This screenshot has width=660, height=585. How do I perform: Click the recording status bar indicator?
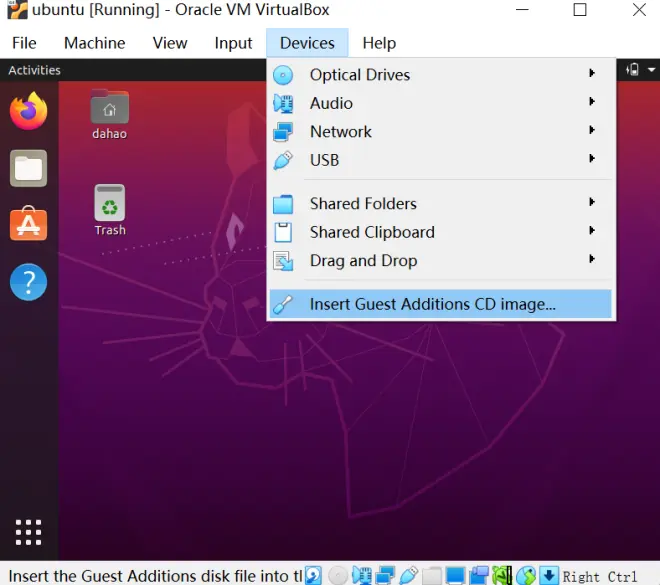coord(479,575)
